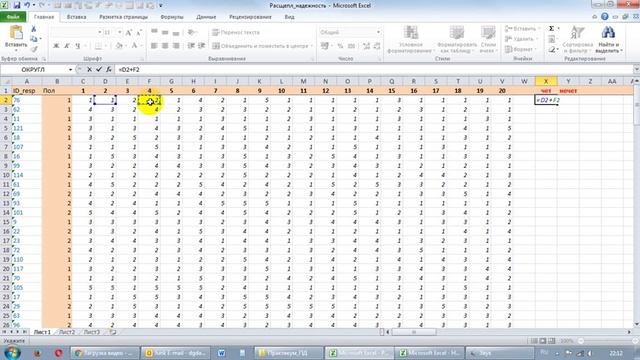Click the Format Painter brush icon

click(34, 49)
